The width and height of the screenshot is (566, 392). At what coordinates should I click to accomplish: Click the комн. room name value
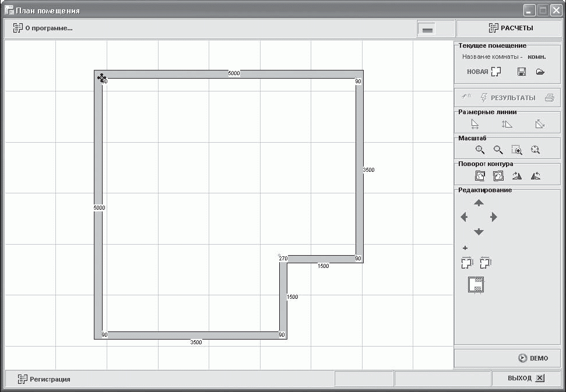click(537, 56)
